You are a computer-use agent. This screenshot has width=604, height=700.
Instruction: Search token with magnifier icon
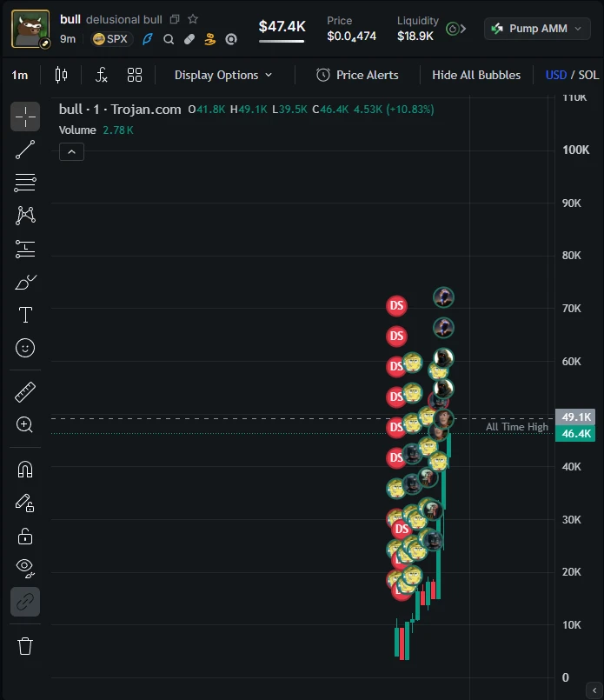(x=169, y=39)
